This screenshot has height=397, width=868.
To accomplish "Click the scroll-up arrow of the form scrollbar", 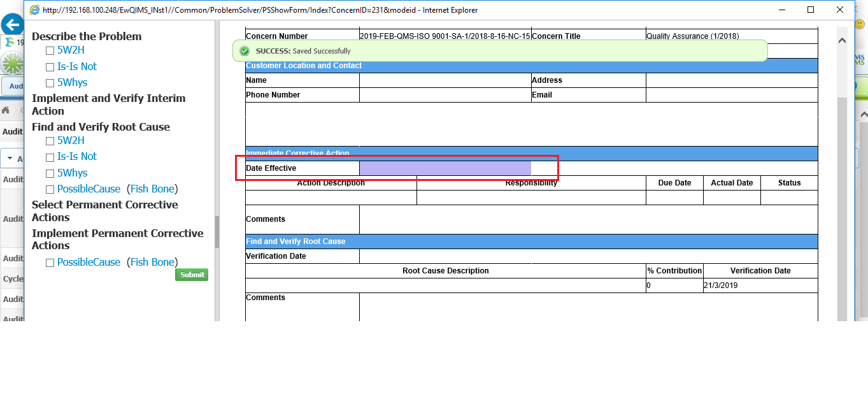I will pyautogui.click(x=842, y=41).
